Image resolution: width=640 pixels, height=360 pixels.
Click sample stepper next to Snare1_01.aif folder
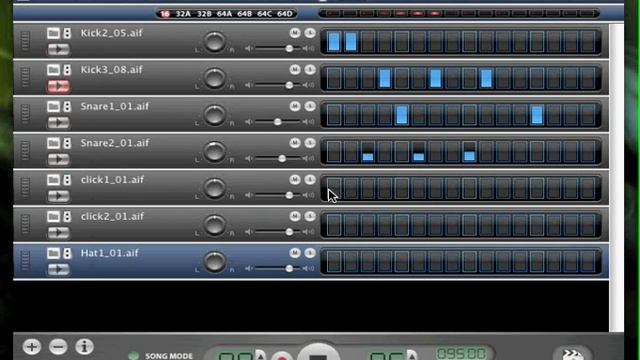(67, 107)
